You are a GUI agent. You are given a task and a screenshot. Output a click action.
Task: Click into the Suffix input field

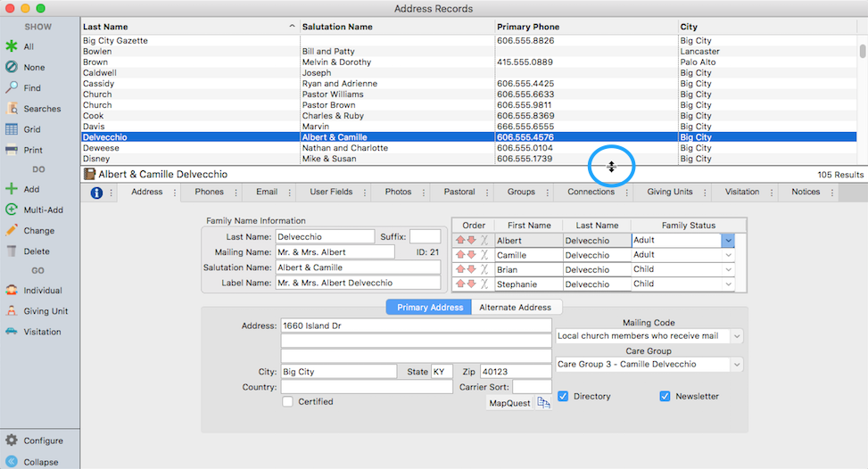(425, 237)
